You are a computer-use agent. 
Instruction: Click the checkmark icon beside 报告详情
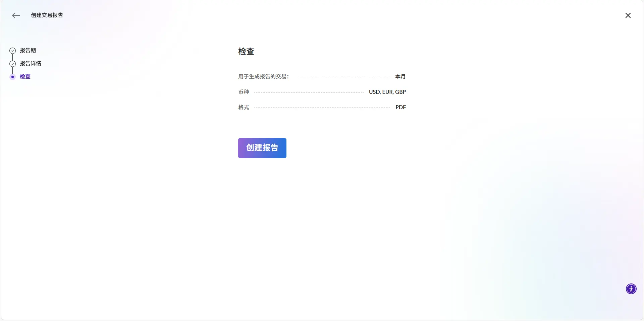coord(12,64)
